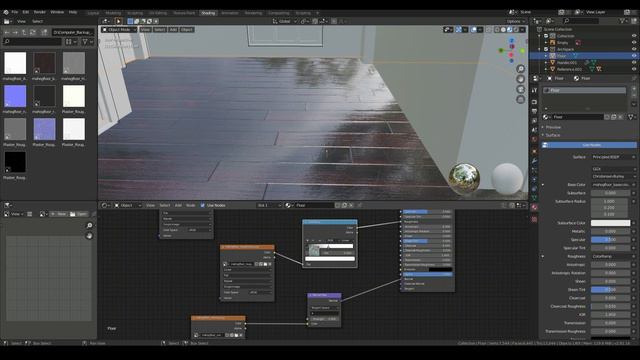
Task: Open the Global transform orientation dropdown
Action: (x=285, y=21)
